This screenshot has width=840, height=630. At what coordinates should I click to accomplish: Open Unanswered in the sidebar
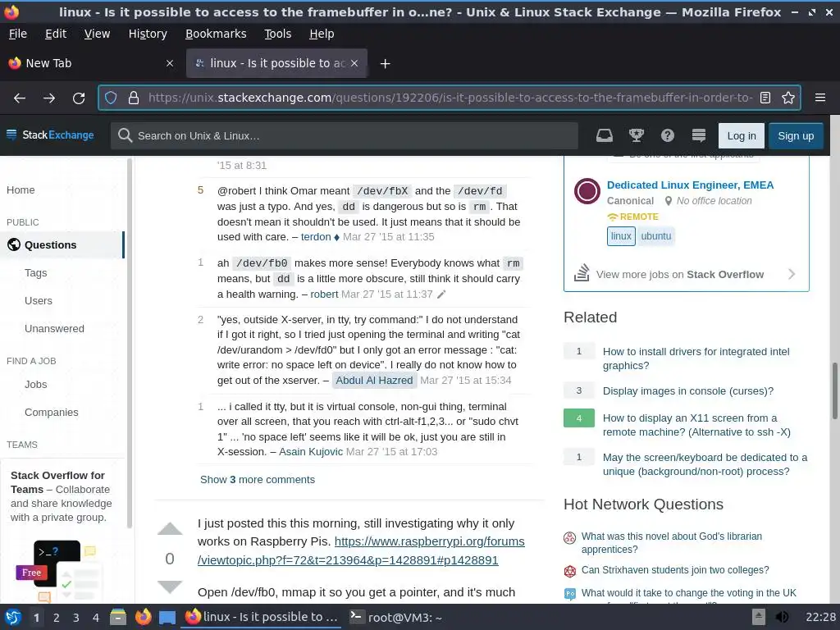pyautogui.click(x=54, y=328)
